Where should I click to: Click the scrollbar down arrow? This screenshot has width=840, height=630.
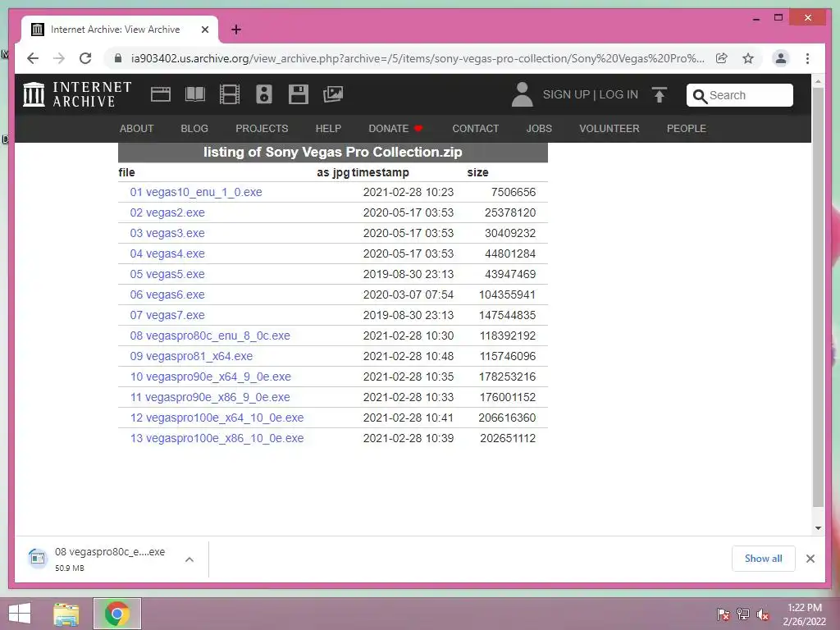[x=818, y=527]
